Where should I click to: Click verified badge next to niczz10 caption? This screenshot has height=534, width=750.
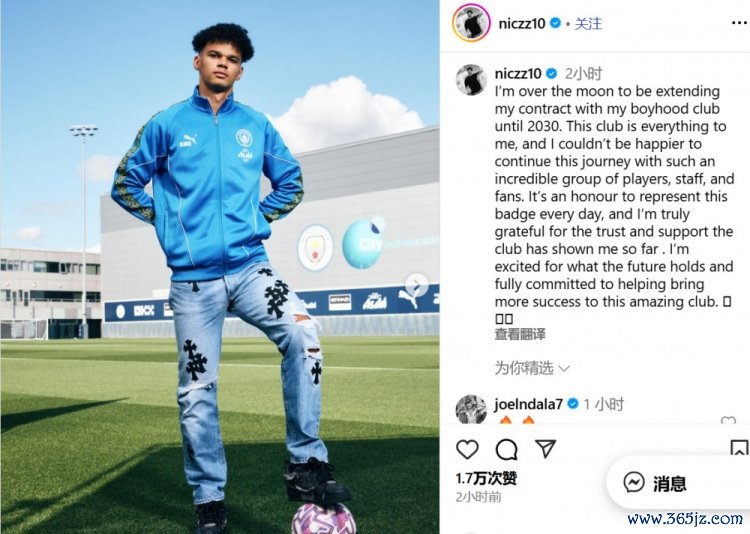pyautogui.click(x=551, y=74)
